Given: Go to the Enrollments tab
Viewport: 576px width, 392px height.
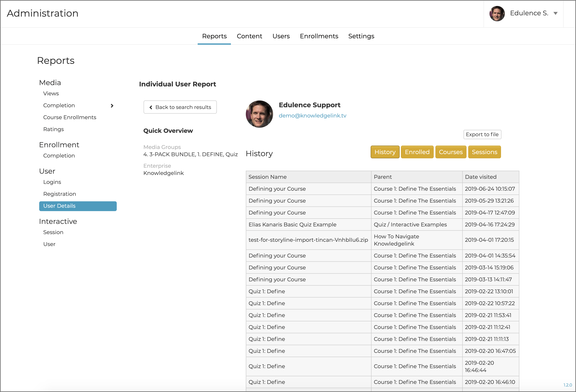Looking at the screenshot, I should [x=319, y=36].
